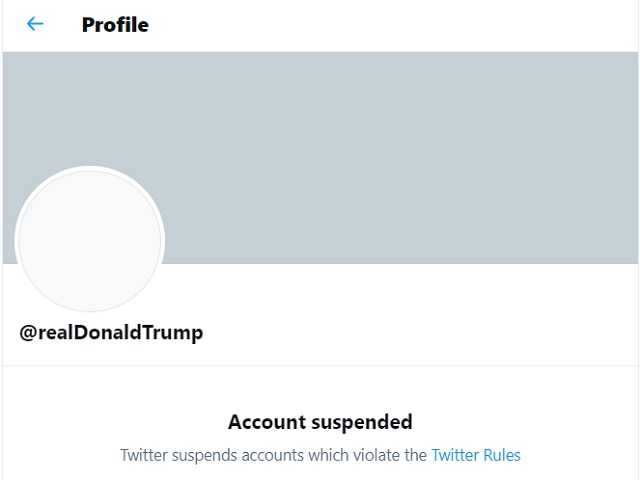
Task: Click the "Account suspended" heading
Action: [320, 421]
